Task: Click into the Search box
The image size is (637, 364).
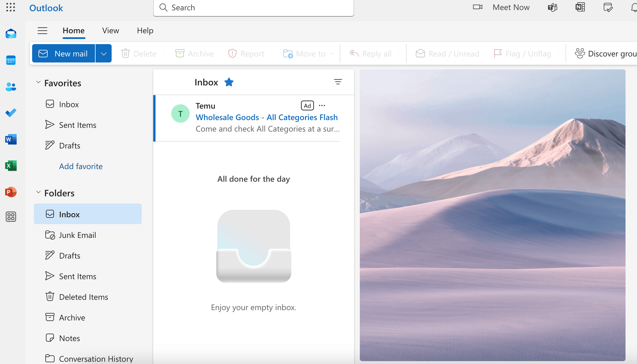Action: coord(254,8)
